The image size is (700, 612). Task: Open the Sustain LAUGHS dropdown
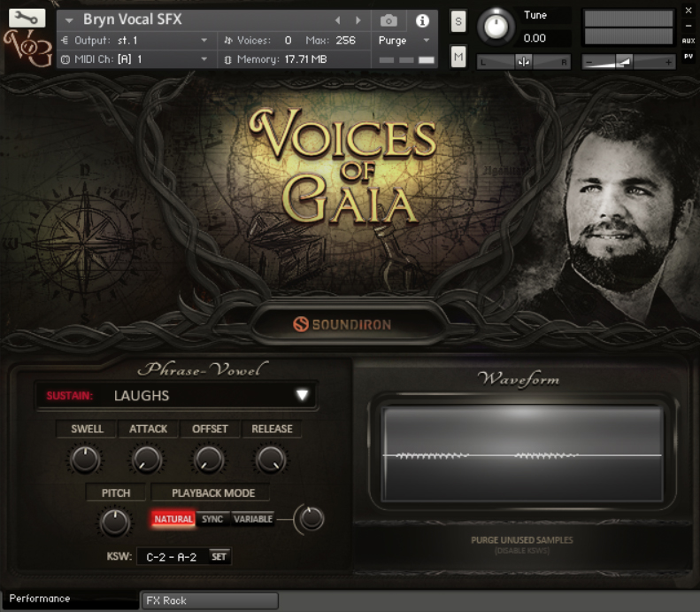(x=177, y=395)
